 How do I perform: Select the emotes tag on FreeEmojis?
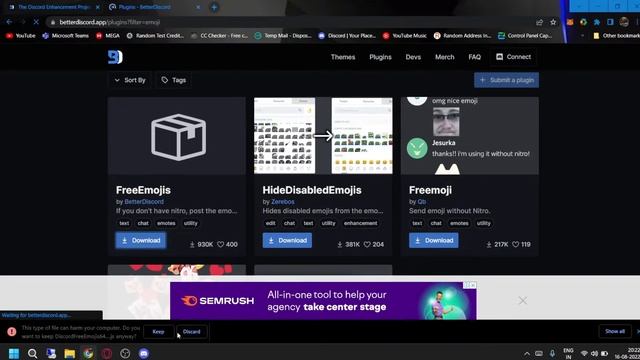coord(166,223)
